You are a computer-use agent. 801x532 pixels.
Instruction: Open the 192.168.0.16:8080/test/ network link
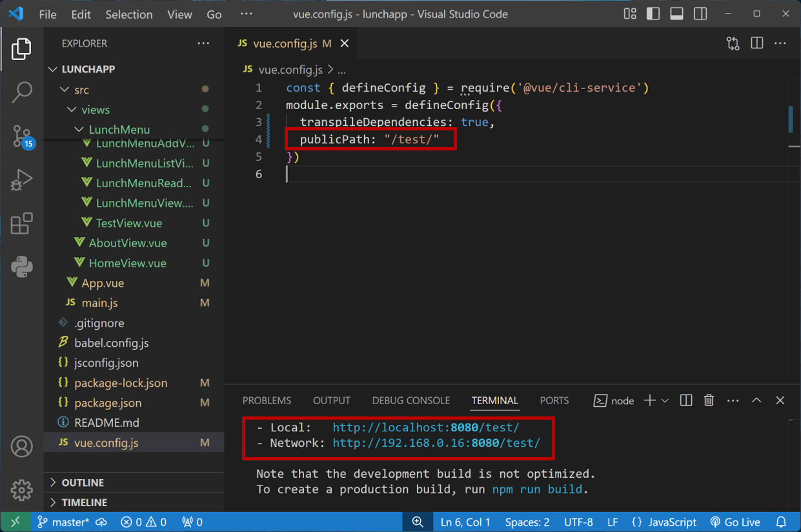click(436, 443)
